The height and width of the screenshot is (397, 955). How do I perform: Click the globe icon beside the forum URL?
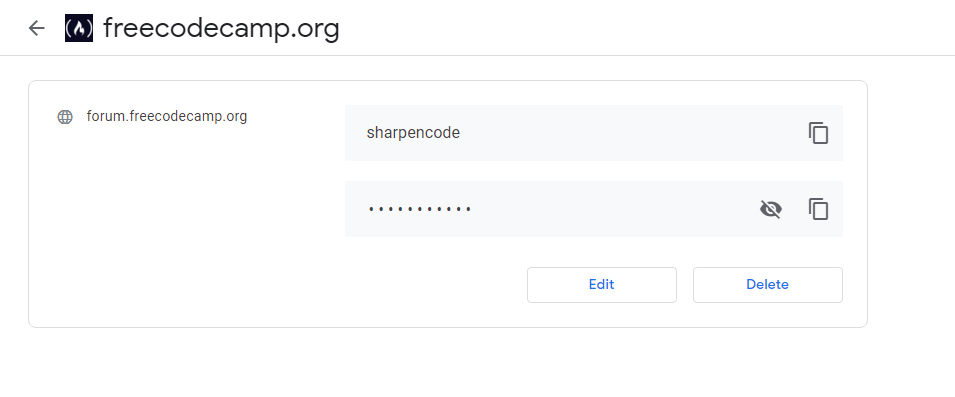pos(65,117)
